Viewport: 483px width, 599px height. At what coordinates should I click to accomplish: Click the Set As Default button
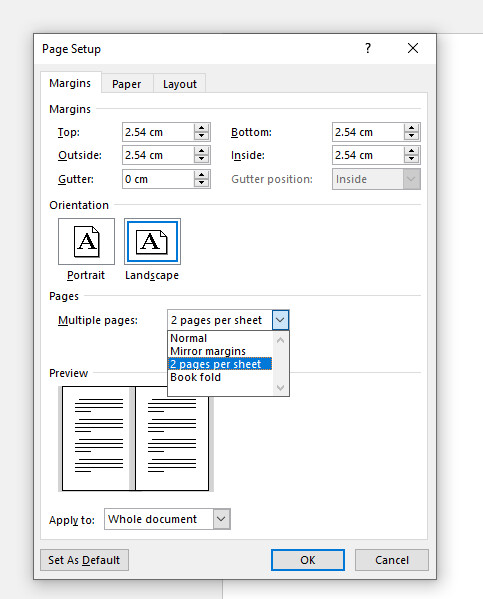[x=84, y=560]
